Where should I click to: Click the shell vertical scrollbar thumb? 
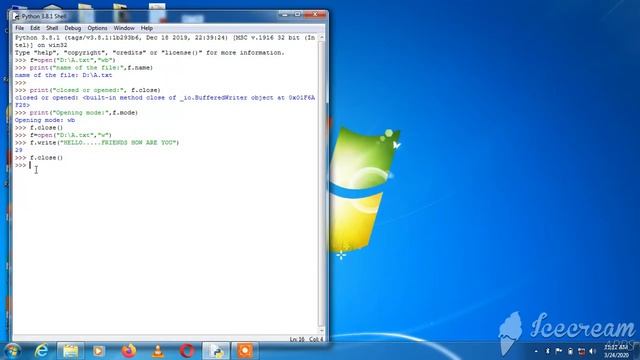coord(322,183)
